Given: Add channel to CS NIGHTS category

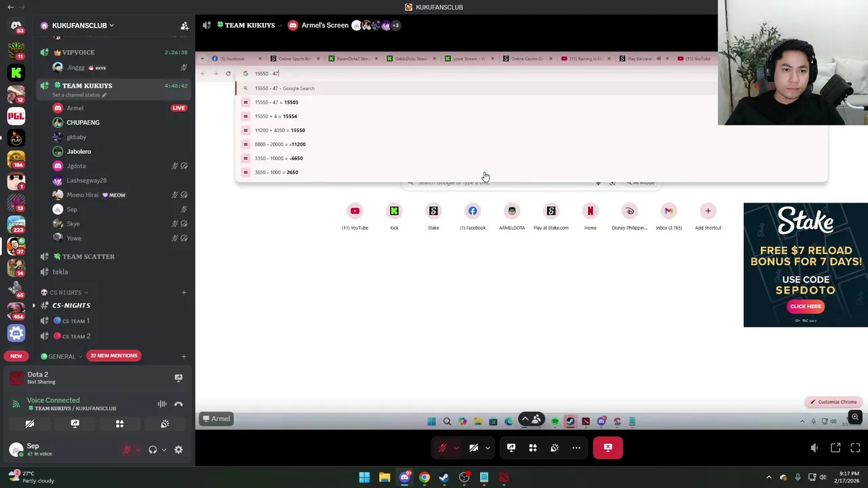Looking at the screenshot, I should pos(184,292).
